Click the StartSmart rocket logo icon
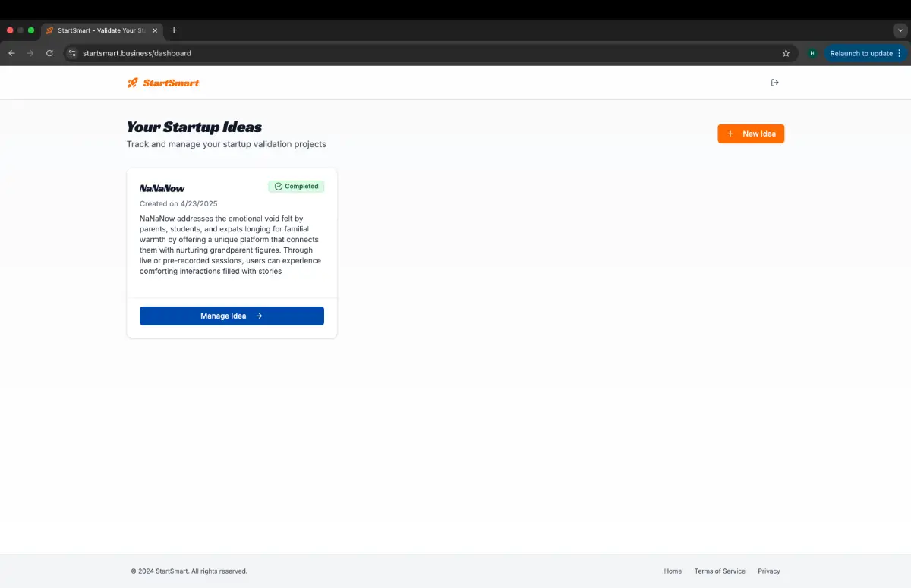The image size is (911, 588). [133, 83]
